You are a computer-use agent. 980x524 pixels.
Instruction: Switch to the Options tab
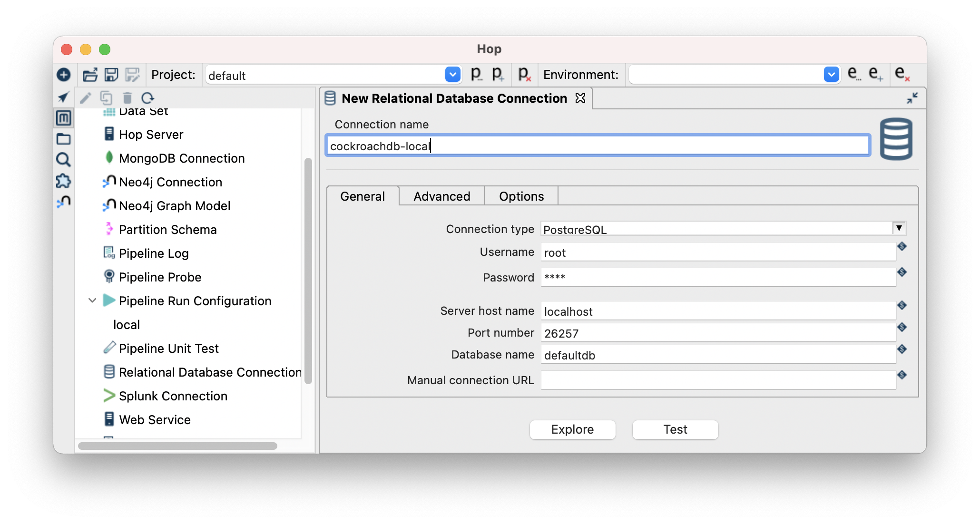click(x=521, y=196)
